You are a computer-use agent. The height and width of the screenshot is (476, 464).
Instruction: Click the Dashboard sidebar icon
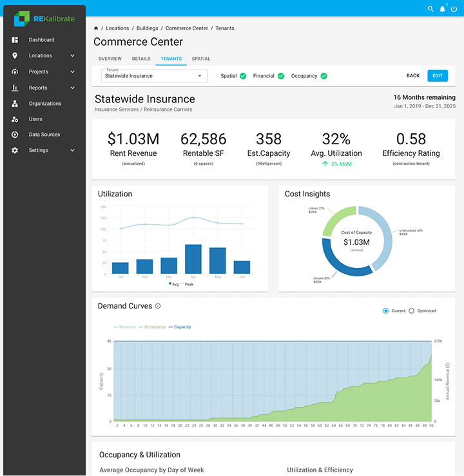(15, 40)
